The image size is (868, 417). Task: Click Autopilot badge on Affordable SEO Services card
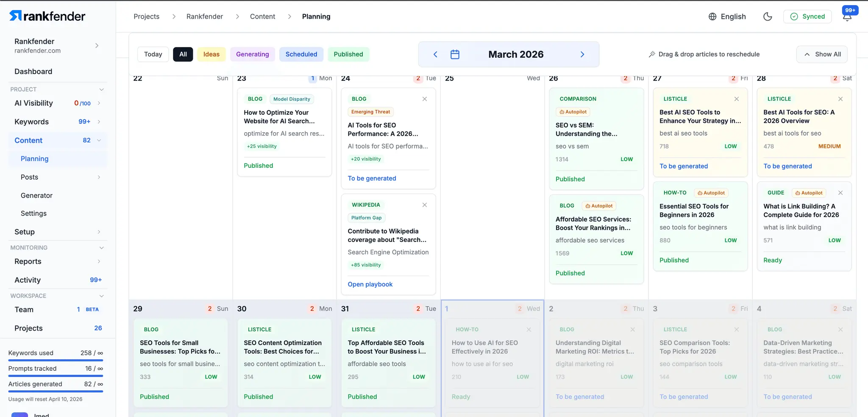pyautogui.click(x=599, y=206)
